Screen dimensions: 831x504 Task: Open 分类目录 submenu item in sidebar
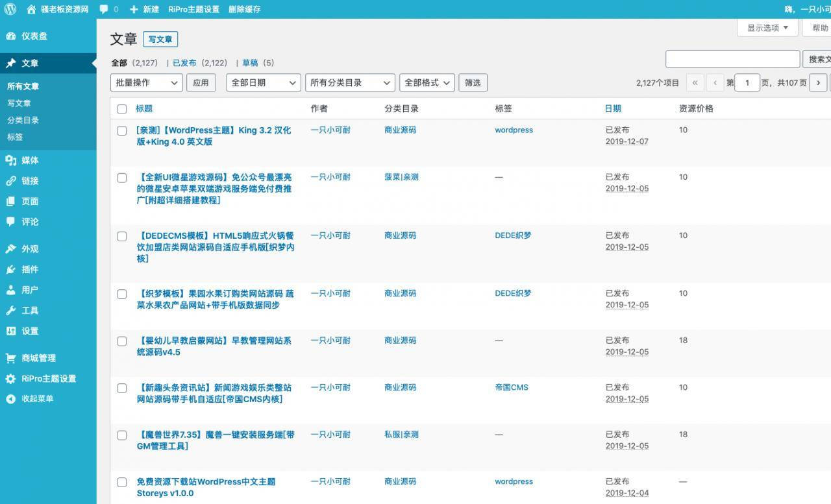pos(23,120)
